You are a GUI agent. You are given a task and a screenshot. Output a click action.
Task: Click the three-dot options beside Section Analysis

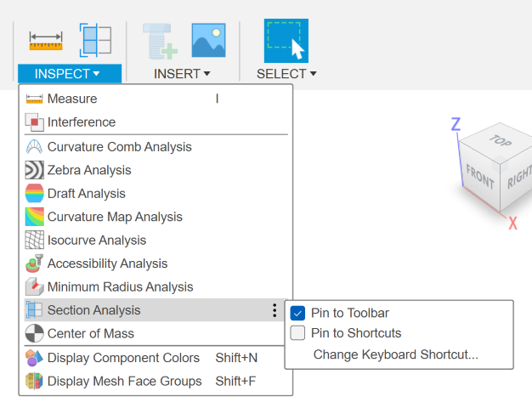[x=274, y=310]
